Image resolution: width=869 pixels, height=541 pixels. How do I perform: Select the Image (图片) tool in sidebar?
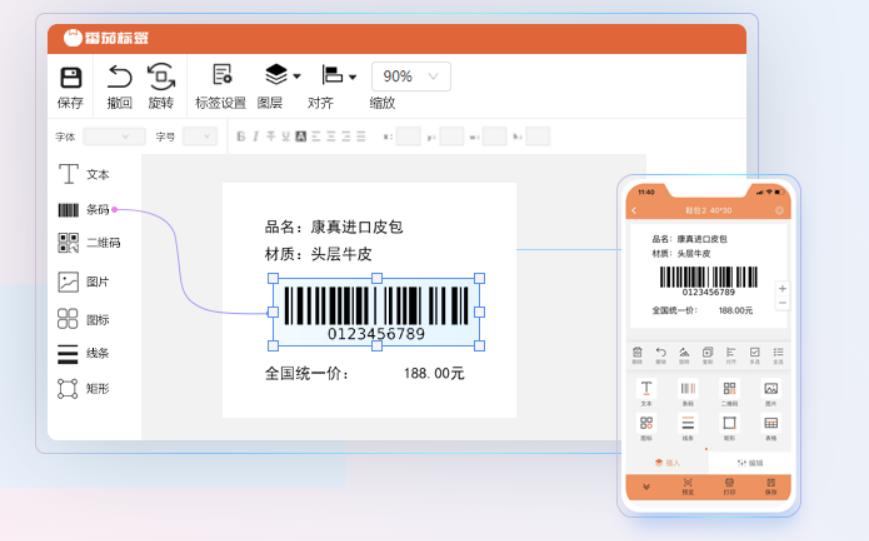[x=84, y=282]
